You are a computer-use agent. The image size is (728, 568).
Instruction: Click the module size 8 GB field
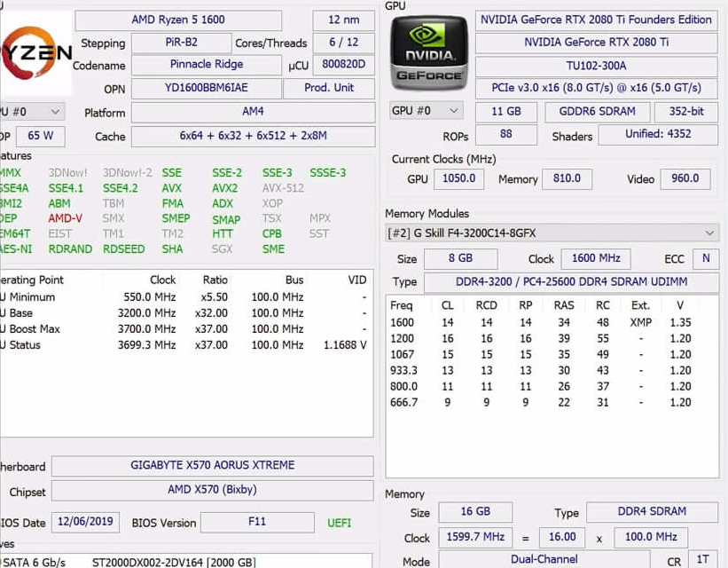[x=460, y=259]
